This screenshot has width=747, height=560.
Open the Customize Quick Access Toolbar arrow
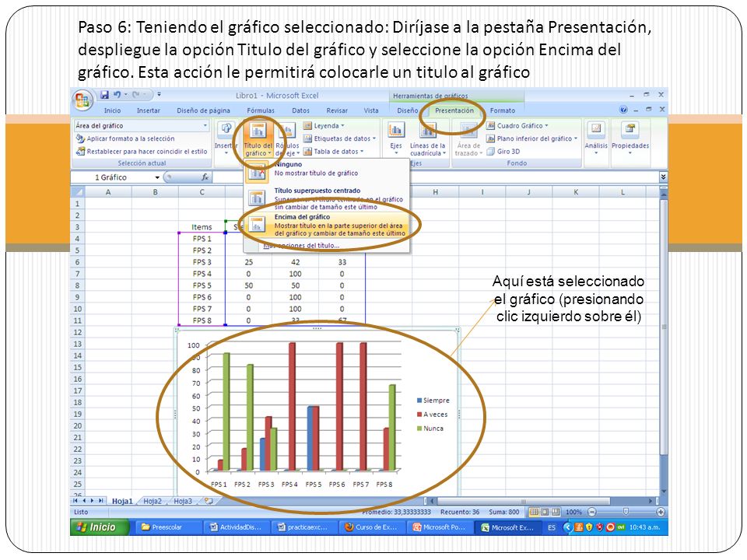tap(159, 95)
